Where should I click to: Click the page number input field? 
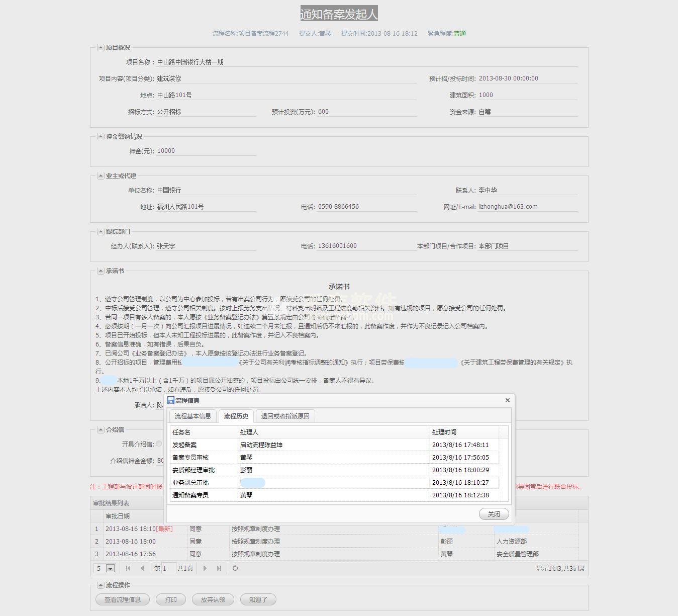pyautogui.click(x=168, y=568)
